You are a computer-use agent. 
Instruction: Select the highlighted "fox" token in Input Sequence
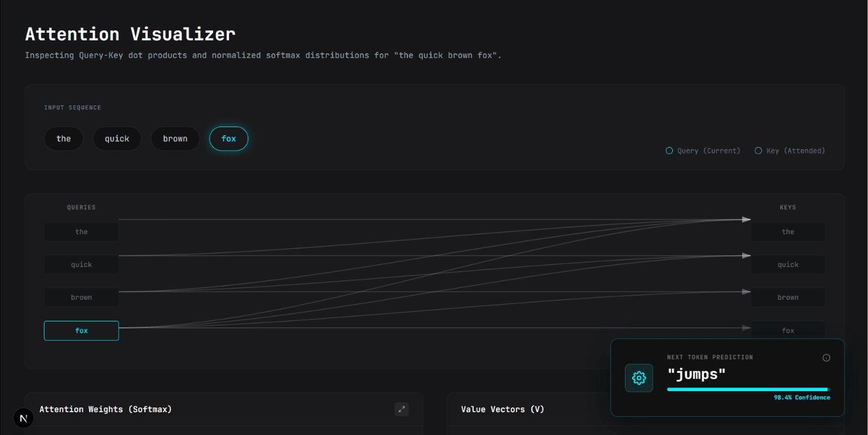229,139
